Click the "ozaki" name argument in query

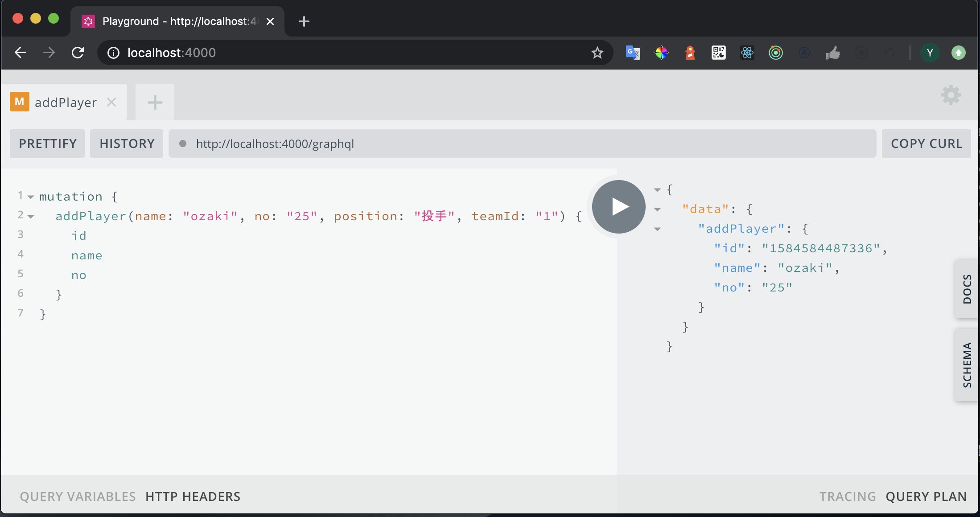210,216
